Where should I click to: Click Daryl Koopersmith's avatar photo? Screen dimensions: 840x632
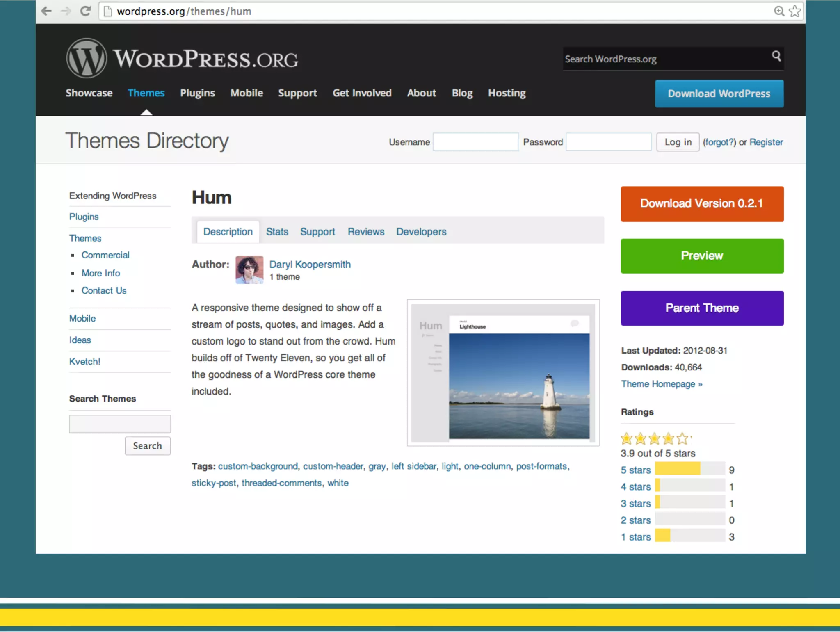click(x=249, y=270)
